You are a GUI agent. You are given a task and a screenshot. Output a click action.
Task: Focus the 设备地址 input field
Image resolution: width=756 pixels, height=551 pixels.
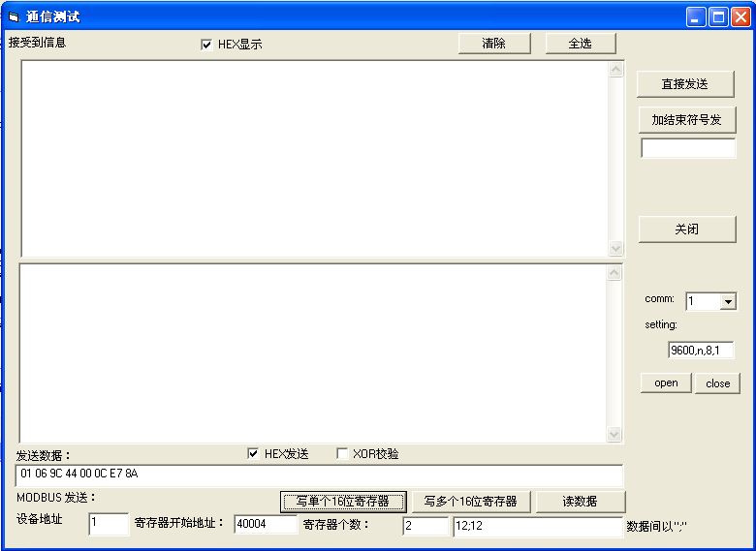tap(109, 524)
